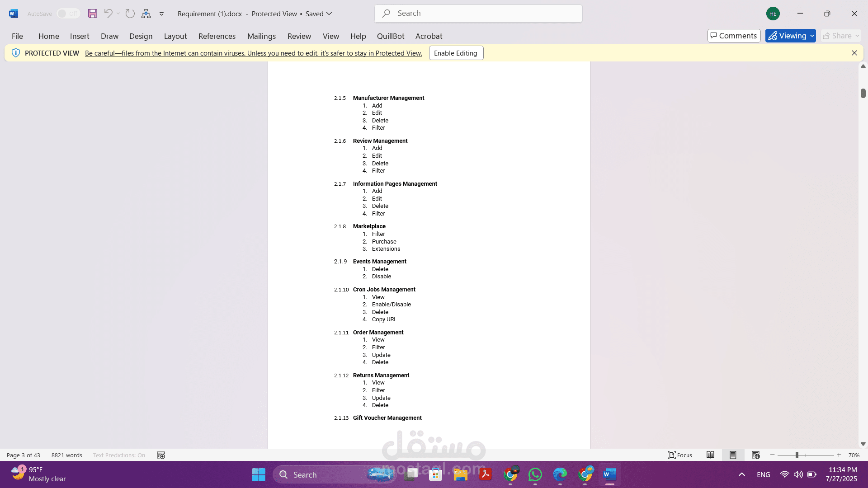Toggle the AutoSave switch
This screenshot has width=868, height=488.
coord(68,14)
